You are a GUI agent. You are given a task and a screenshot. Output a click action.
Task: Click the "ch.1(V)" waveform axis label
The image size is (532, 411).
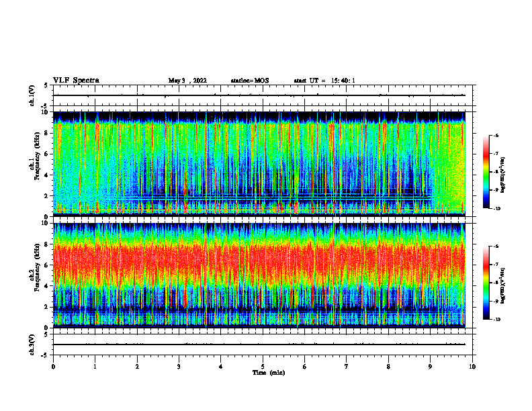tap(32, 95)
